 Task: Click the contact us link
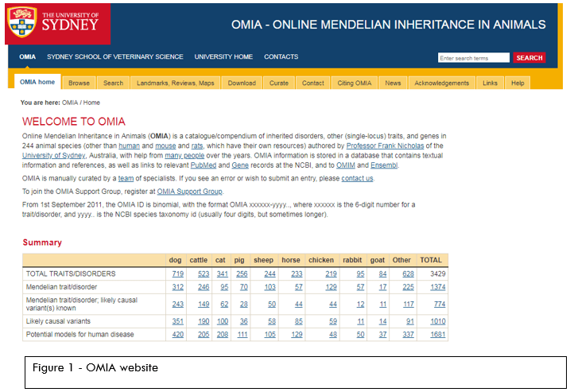pos(357,179)
